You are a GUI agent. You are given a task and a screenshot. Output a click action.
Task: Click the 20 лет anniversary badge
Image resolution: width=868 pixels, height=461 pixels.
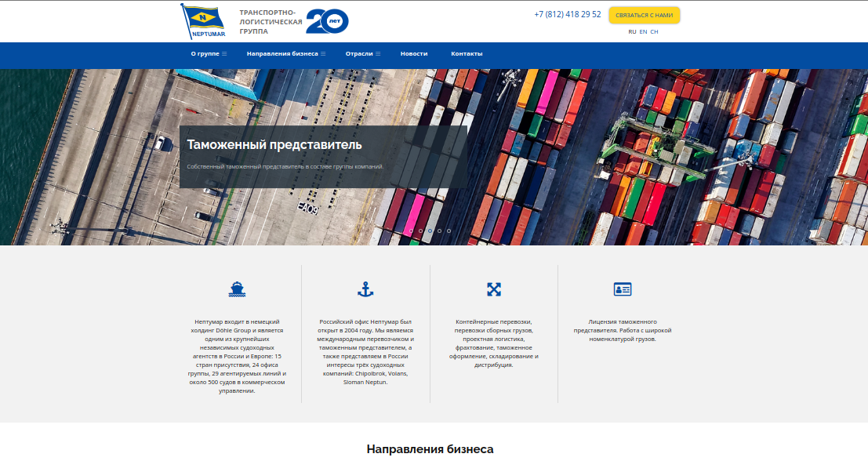coord(327,21)
